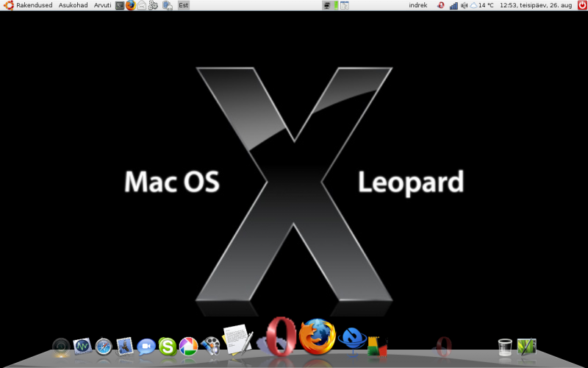Launch Skype from the dock
The height and width of the screenshot is (368, 588).
tap(168, 346)
